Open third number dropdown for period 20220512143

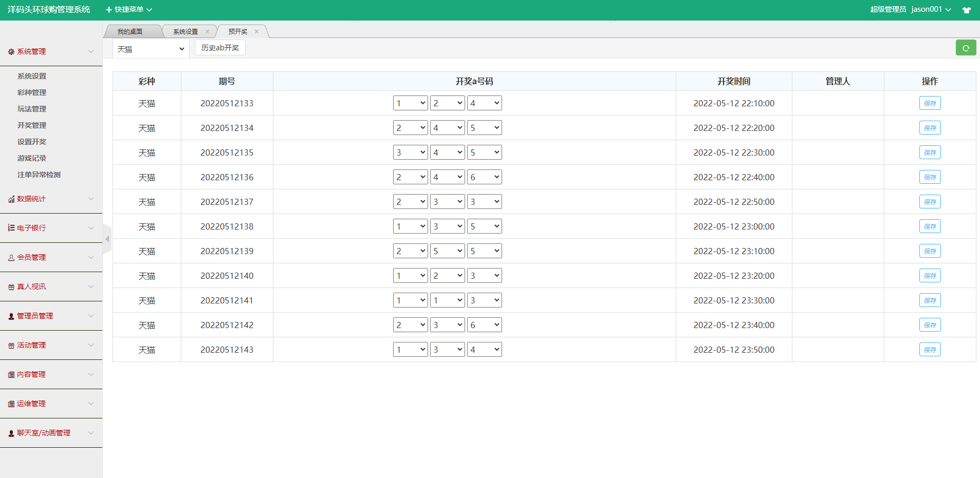(x=484, y=350)
